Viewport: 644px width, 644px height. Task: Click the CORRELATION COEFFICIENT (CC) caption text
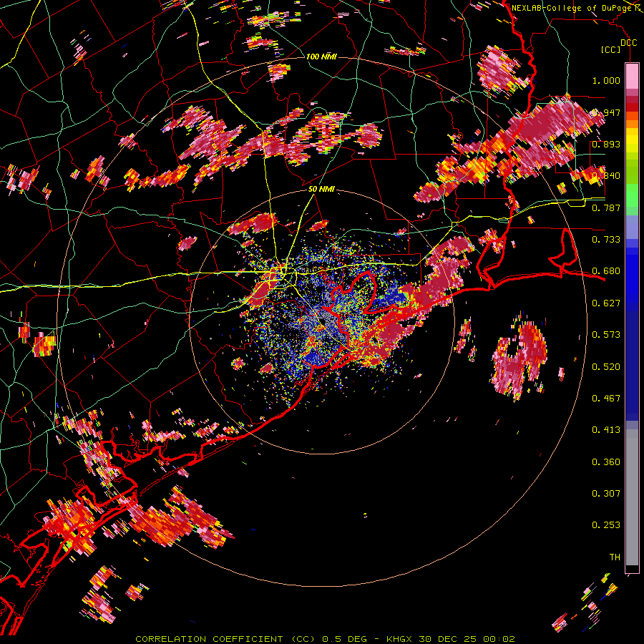point(225,639)
